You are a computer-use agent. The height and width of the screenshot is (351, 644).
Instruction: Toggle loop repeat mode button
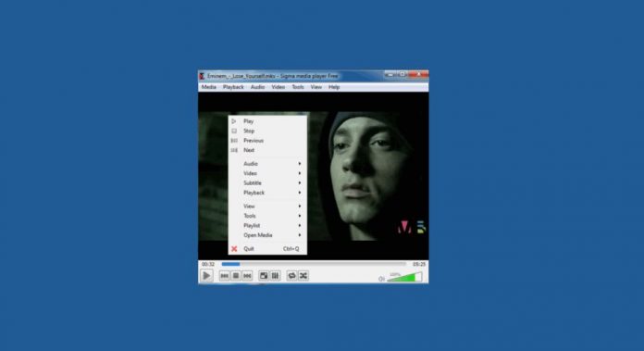pos(291,276)
